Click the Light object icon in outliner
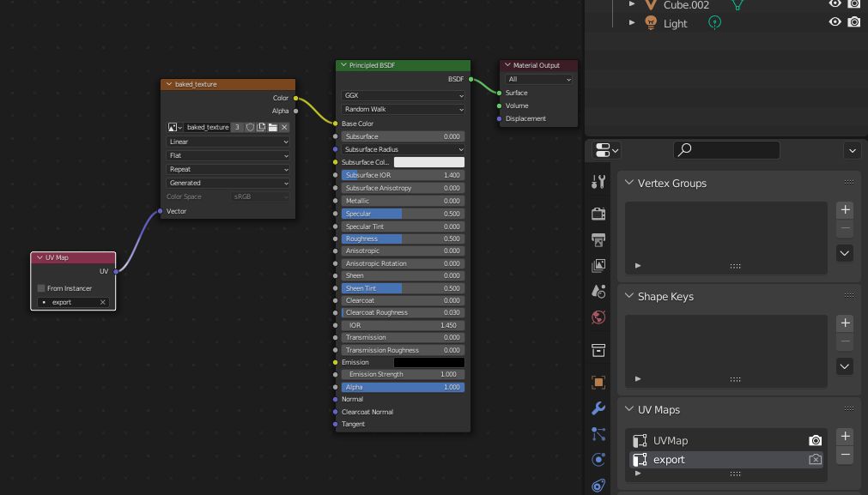Image resolution: width=868 pixels, height=495 pixels. pyautogui.click(x=651, y=23)
